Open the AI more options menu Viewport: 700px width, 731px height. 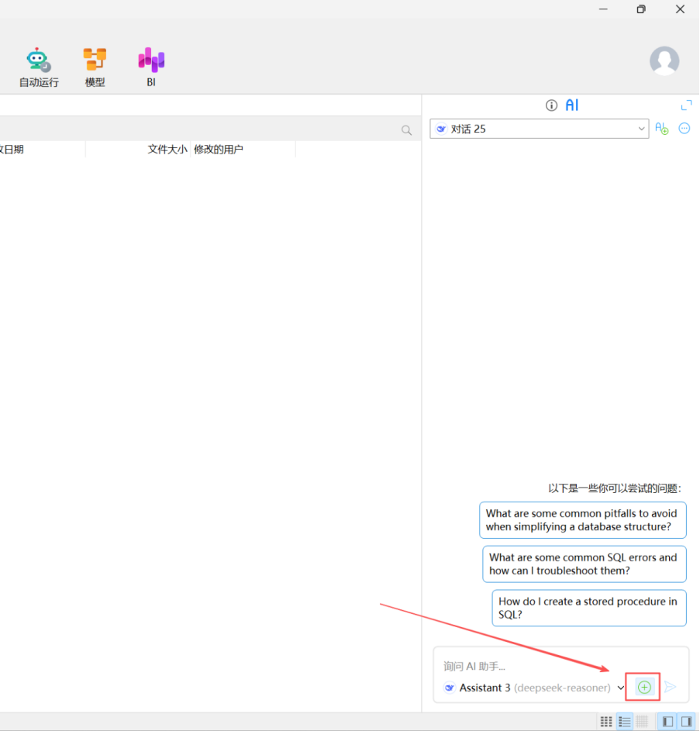click(x=684, y=129)
